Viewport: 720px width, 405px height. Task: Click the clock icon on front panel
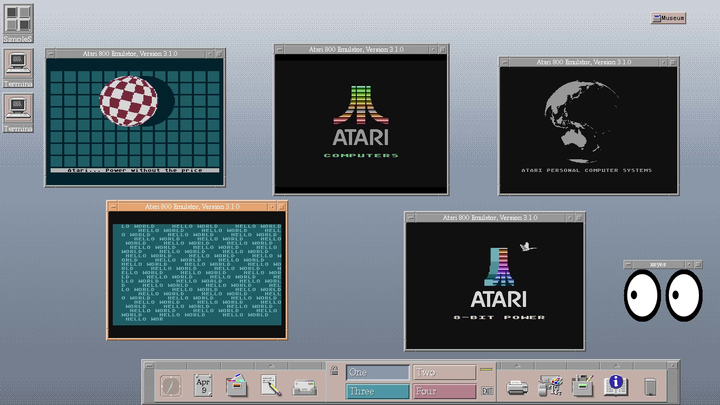[x=172, y=385]
